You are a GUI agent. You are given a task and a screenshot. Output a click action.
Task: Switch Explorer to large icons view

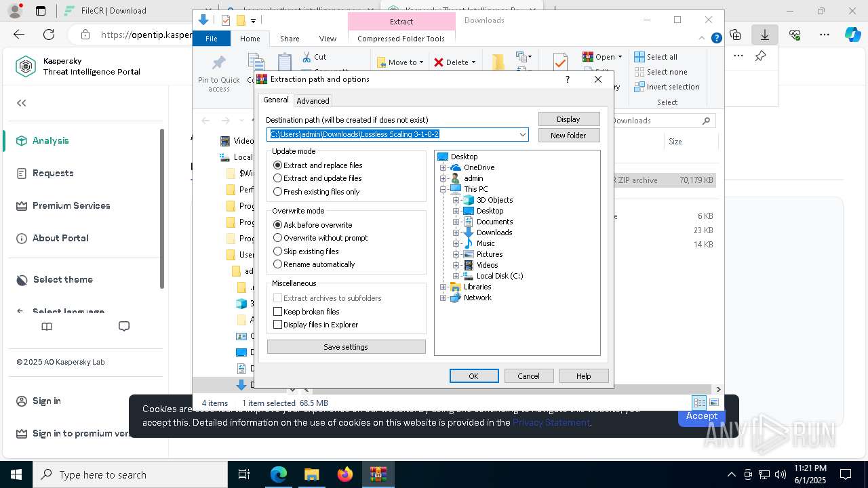[x=713, y=403]
